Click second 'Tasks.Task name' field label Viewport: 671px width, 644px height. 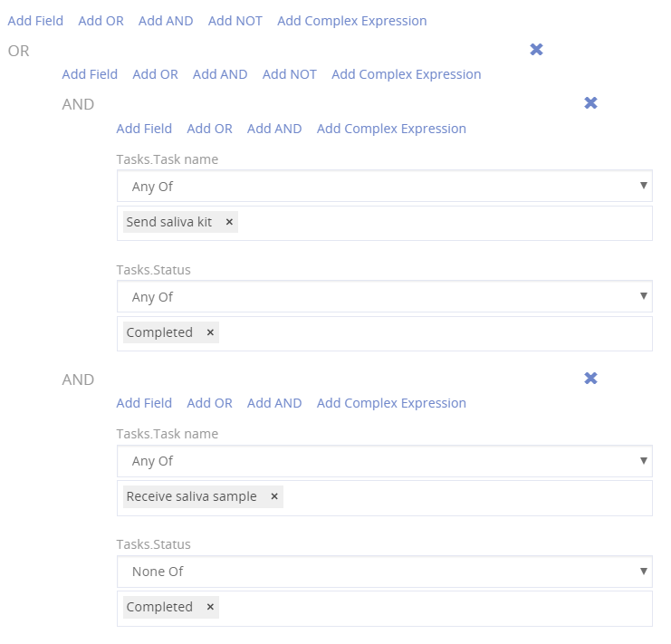point(168,434)
